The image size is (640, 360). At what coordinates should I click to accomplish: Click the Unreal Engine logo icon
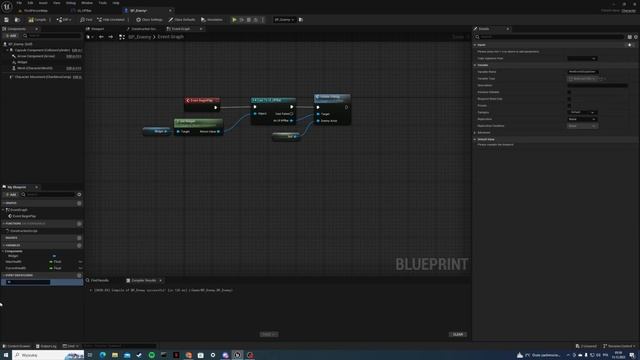[7, 7]
